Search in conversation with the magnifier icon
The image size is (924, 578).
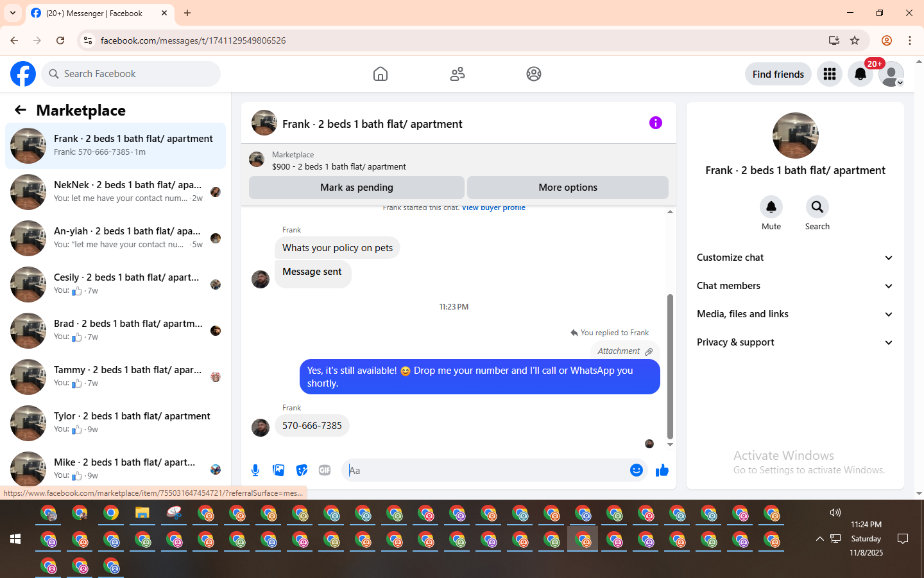click(x=817, y=207)
